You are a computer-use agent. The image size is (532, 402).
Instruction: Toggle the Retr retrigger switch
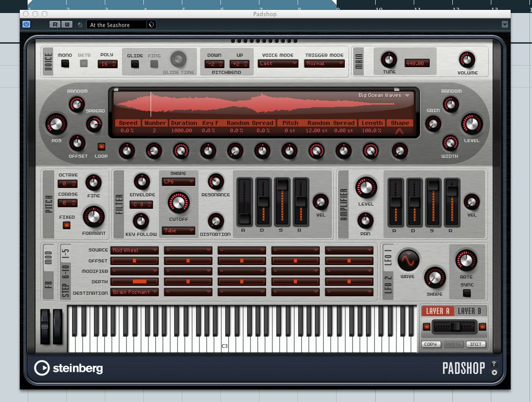84,64
